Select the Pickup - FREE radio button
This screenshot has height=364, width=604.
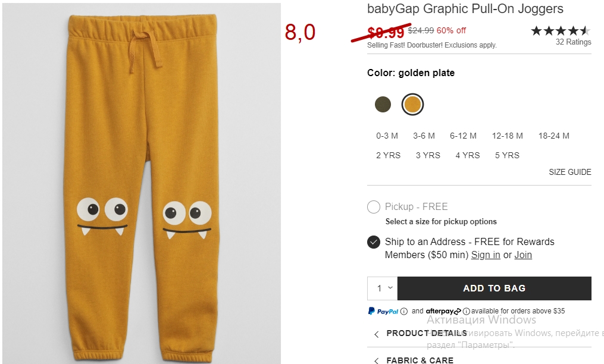point(374,207)
